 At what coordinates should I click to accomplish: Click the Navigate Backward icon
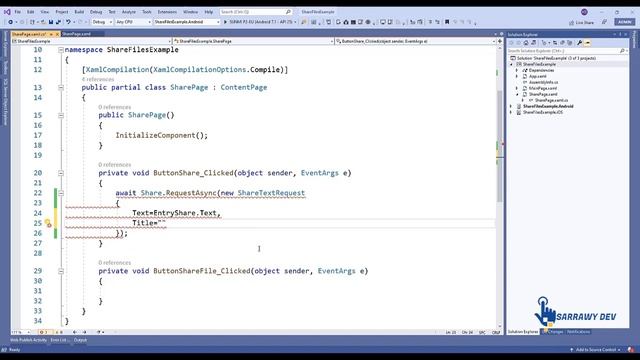pos(10,22)
